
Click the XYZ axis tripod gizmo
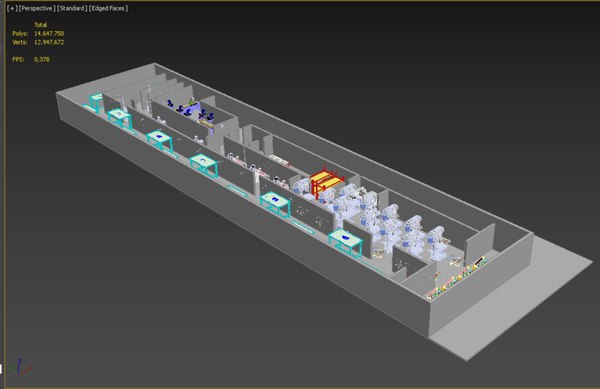pyautogui.click(x=20, y=367)
